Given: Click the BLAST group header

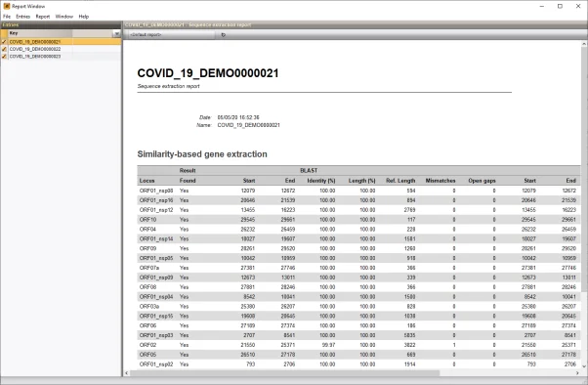Looking at the screenshot, I should point(309,170).
